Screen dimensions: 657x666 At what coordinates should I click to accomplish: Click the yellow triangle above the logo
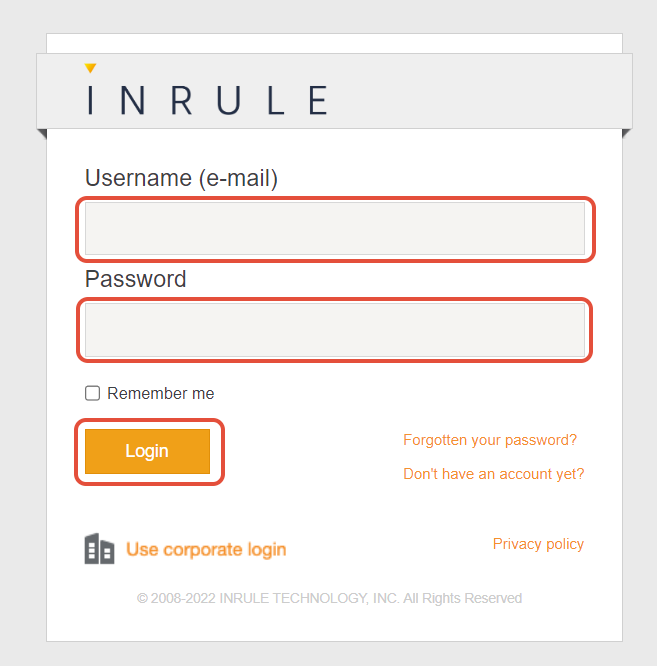pyautogui.click(x=90, y=68)
